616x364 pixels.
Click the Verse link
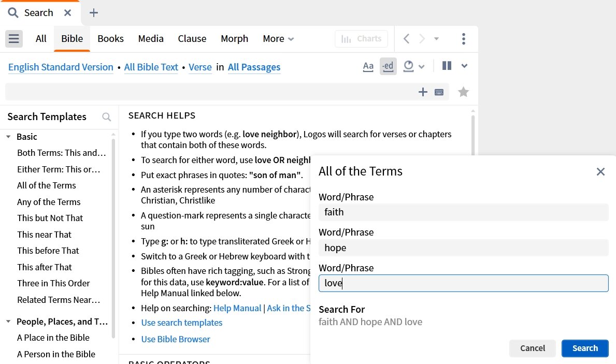click(200, 67)
